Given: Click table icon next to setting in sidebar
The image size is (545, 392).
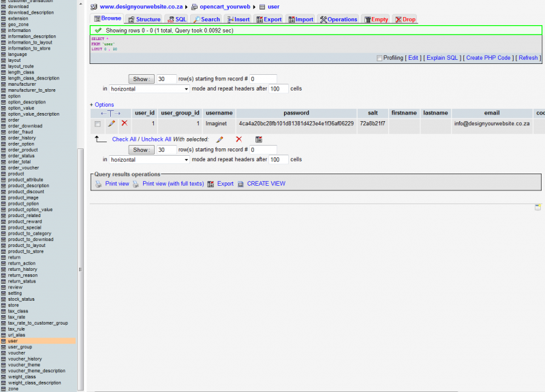Looking at the screenshot, I should (3, 293).
